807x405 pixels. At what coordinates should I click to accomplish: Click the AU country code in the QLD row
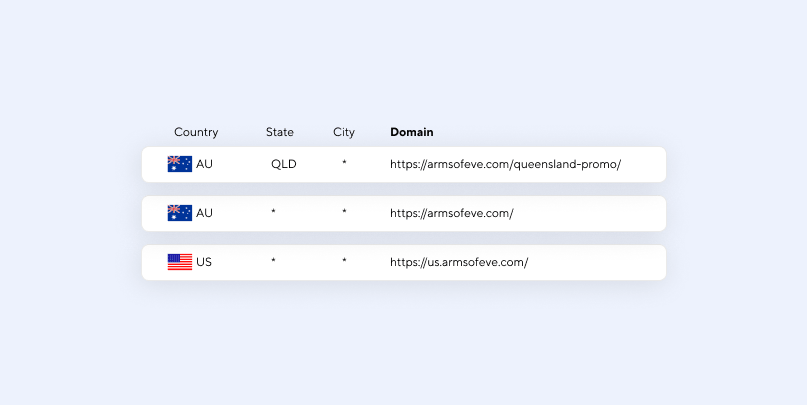(204, 164)
